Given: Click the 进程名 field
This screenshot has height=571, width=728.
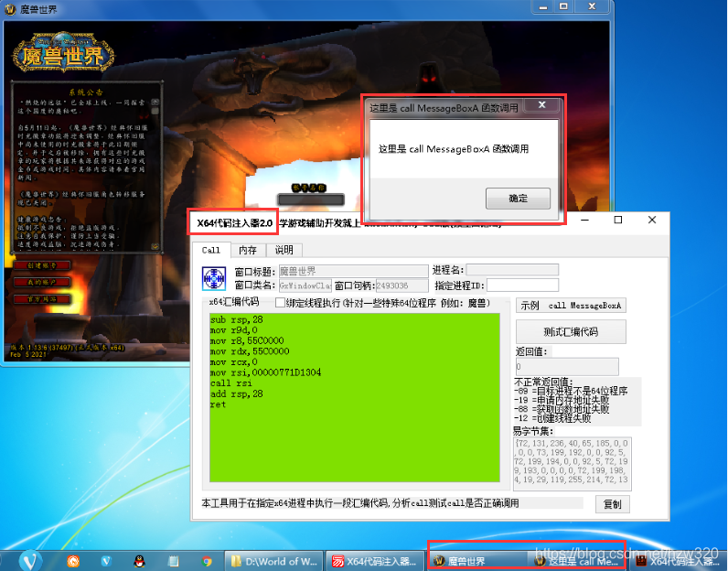Looking at the screenshot, I should [512, 270].
